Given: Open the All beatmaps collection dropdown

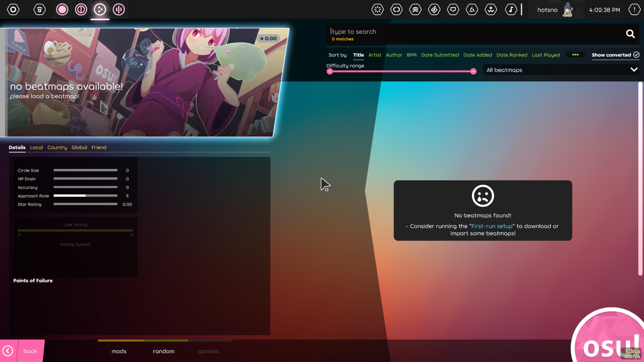Looking at the screenshot, I should point(561,70).
